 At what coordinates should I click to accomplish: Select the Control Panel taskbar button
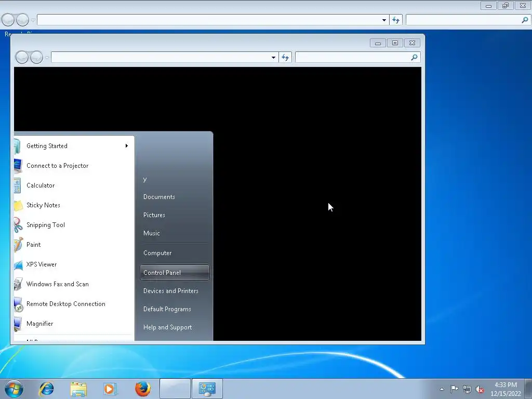click(207, 389)
